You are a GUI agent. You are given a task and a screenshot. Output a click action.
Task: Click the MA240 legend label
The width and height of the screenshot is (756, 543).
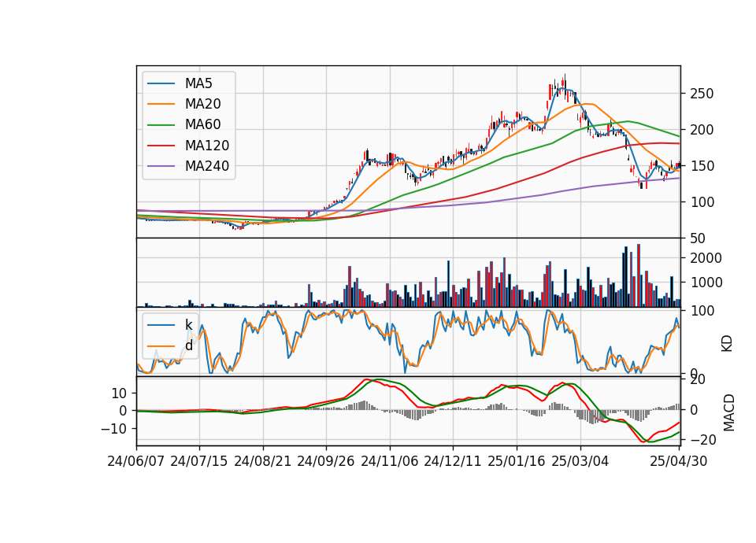click(207, 166)
